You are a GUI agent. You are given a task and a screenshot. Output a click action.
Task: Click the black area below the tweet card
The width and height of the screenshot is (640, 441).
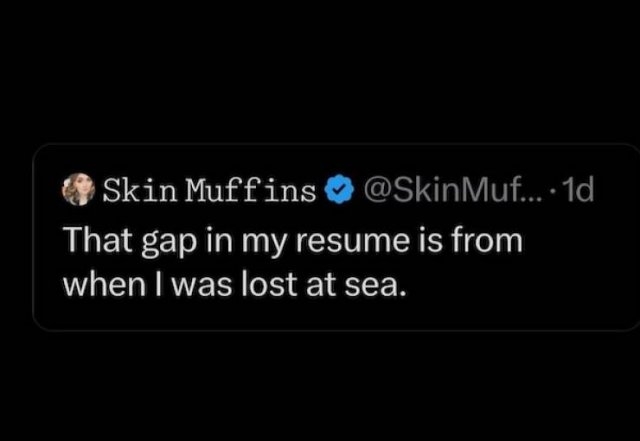tap(320, 390)
